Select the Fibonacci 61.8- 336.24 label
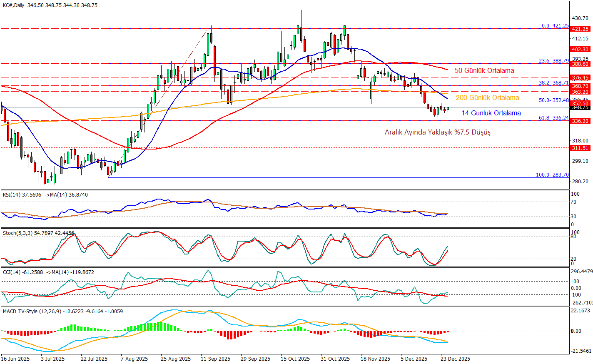This screenshot has width=593, height=364. coord(553,118)
